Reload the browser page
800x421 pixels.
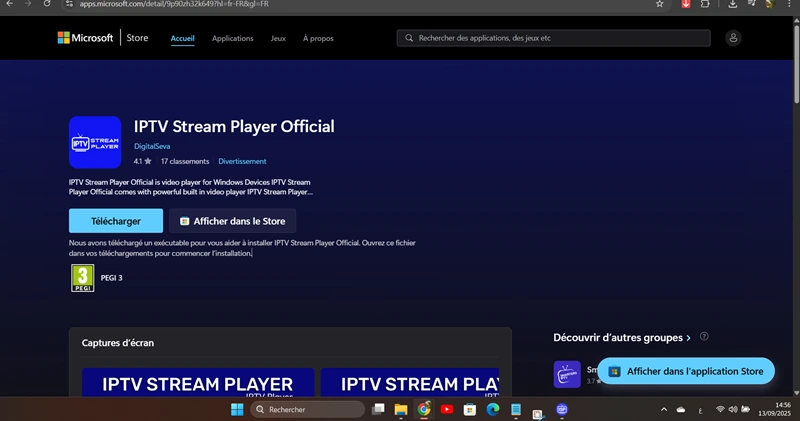pyautogui.click(x=47, y=4)
